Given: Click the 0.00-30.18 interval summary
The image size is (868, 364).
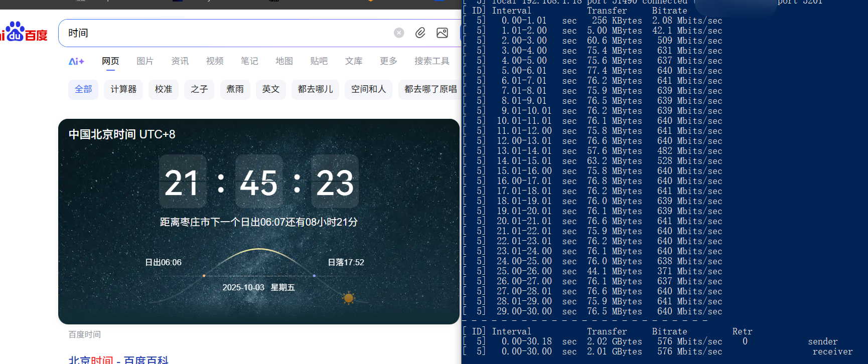Looking at the screenshot, I should point(526,341).
